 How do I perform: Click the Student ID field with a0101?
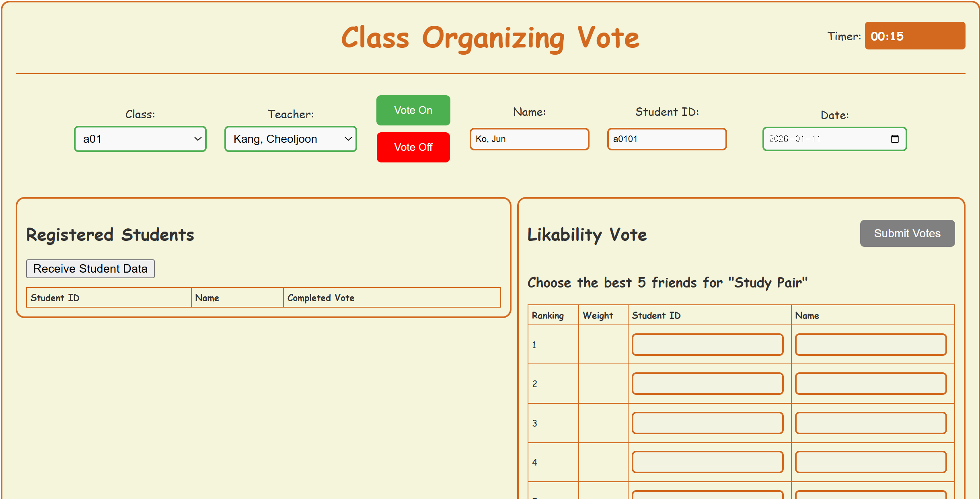[x=667, y=139]
